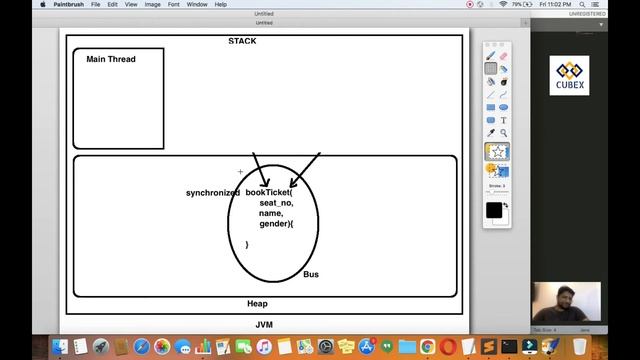Viewport: 640px width, 360px height.
Task: Open Sublime Text in the dock
Action: 489,347
